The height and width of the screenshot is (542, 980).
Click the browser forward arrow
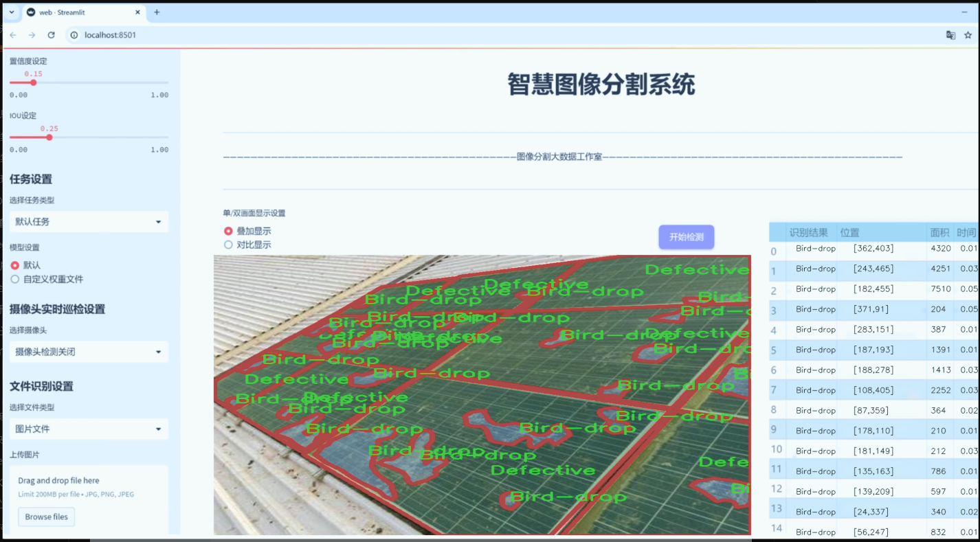click(32, 35)
